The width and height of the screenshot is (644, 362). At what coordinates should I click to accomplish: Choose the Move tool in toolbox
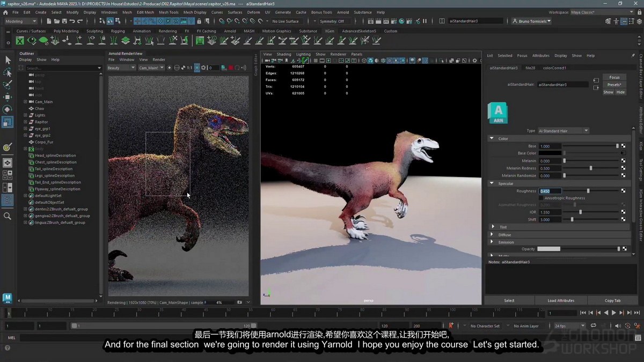[8, 97]
